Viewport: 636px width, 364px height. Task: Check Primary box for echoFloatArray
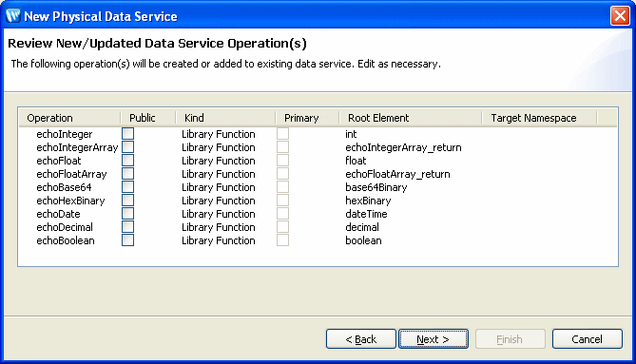coord(282,174)
